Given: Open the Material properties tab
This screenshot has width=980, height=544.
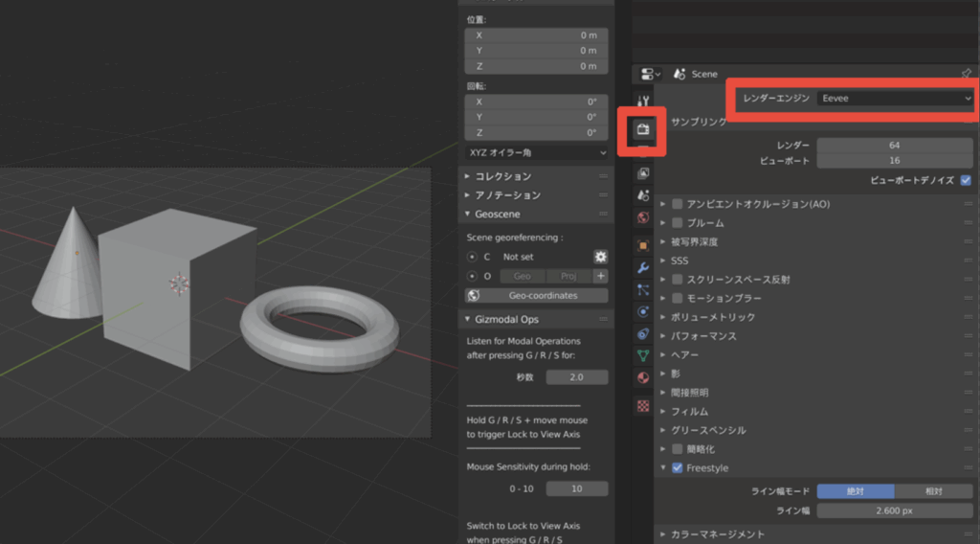Looking at the screenshot, I should (643, 377).
